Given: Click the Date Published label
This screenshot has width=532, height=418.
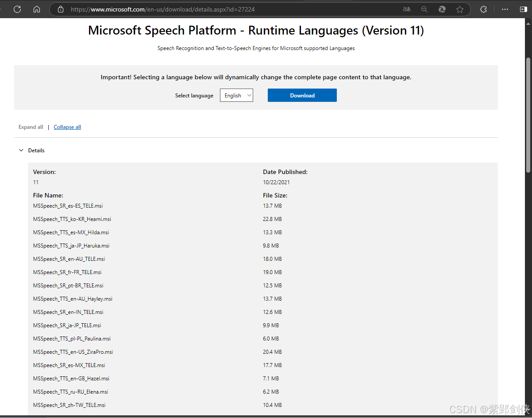Looking at the screenshot, I should (x=285, y=172).
